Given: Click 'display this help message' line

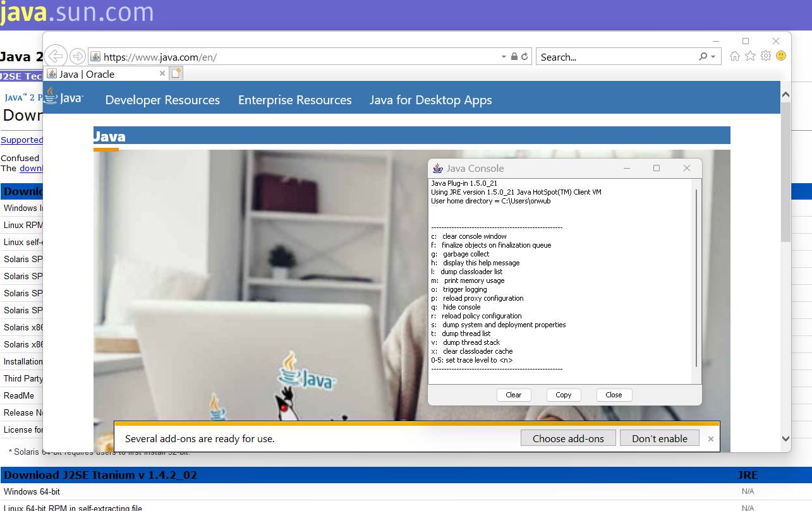Looking at the screenshot, I should 475,263.
